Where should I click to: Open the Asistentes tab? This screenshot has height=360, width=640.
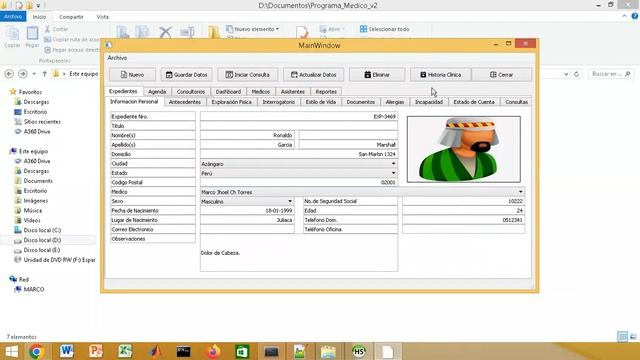point(293,92)
